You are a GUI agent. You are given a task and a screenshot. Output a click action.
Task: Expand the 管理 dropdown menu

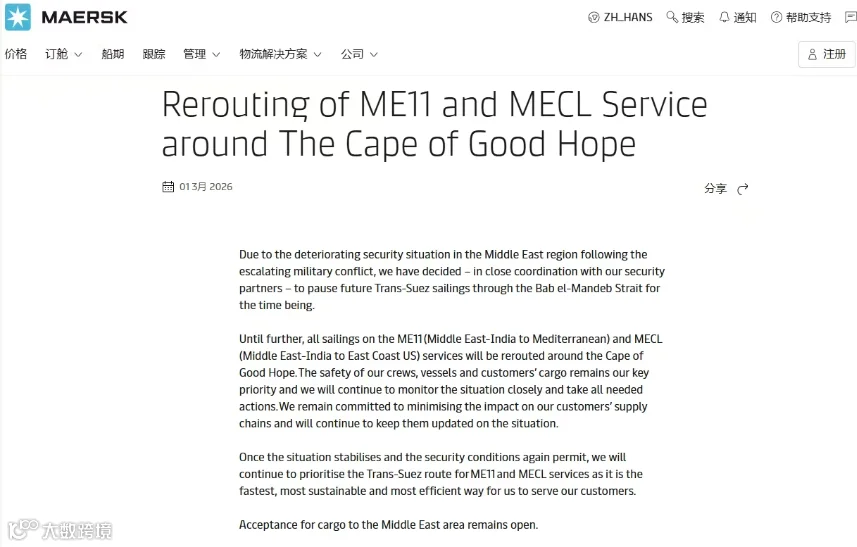point(201,54)
